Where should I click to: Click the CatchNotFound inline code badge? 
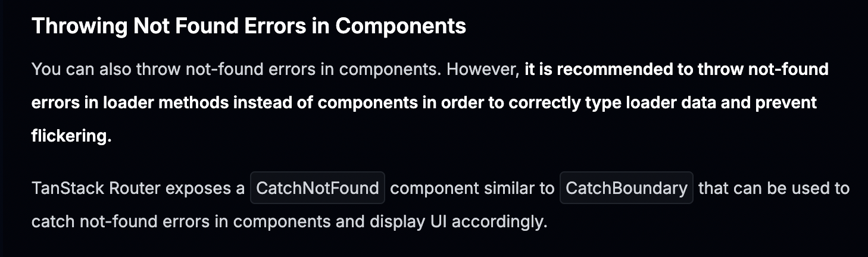317,188
